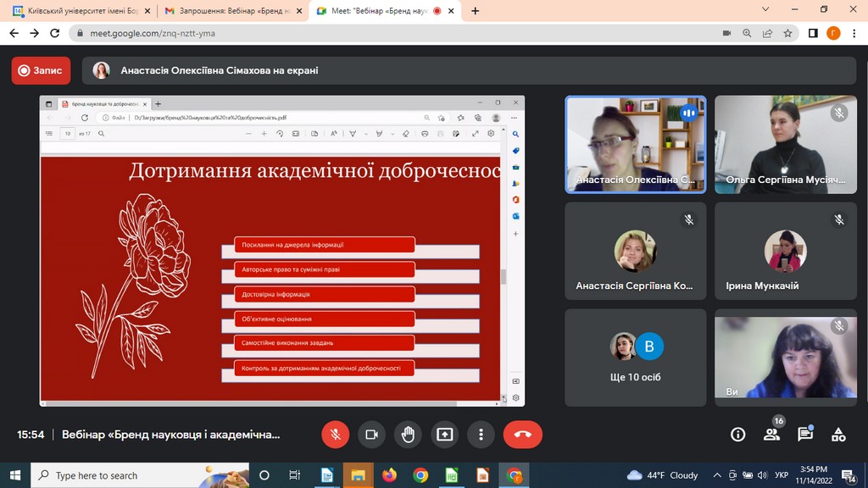Image resolution: width=868 pixels, height=488 pixels.
Task: Open meeting details info icon
Action: tap(737, 435)
